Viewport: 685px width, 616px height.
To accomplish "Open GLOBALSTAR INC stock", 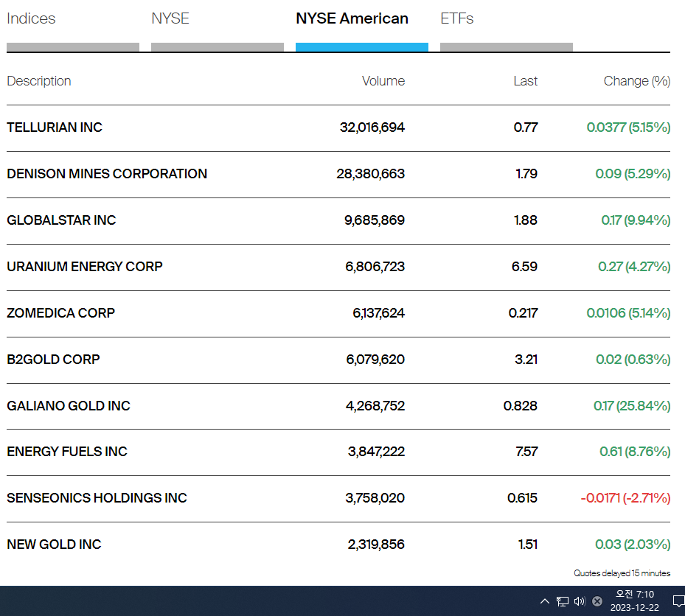I will [61, 220].
